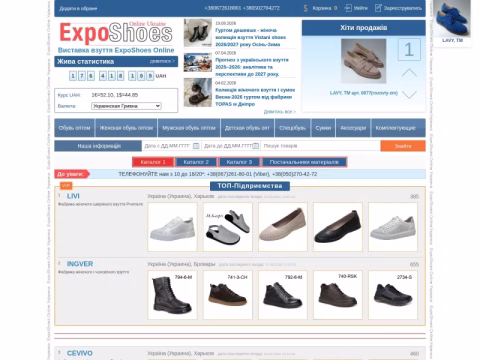
Task: Click the orange Знайти search button
Action: [403, 146]
